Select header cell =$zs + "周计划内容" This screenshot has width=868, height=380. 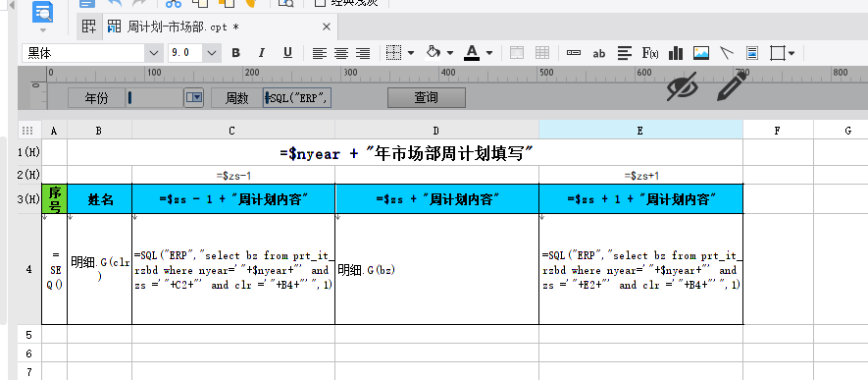(x=436, y=199)
